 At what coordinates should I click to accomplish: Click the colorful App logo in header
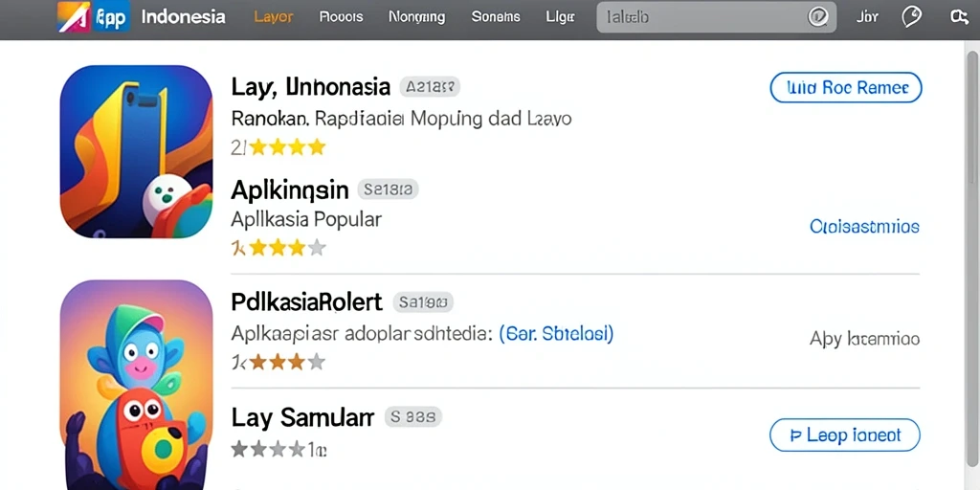pos(94,17)
